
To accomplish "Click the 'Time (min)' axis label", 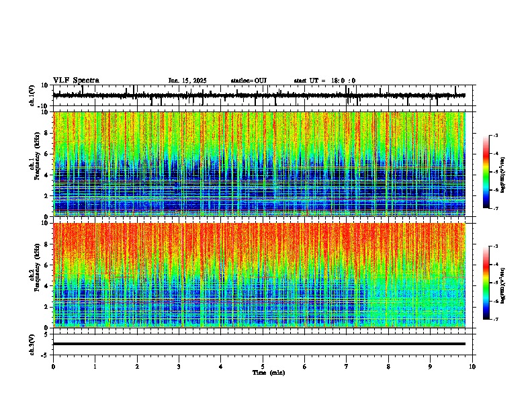I will tap(269, 373).
